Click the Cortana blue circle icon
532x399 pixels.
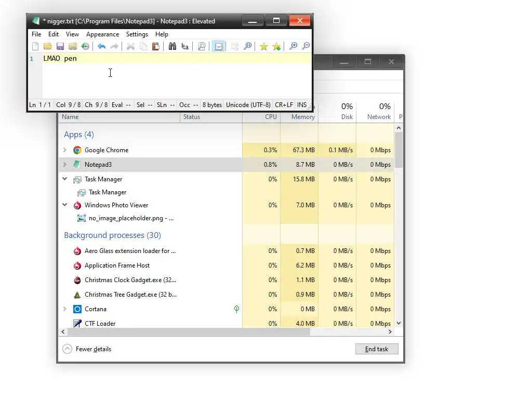pyautogui.click(x=77, y=309)
